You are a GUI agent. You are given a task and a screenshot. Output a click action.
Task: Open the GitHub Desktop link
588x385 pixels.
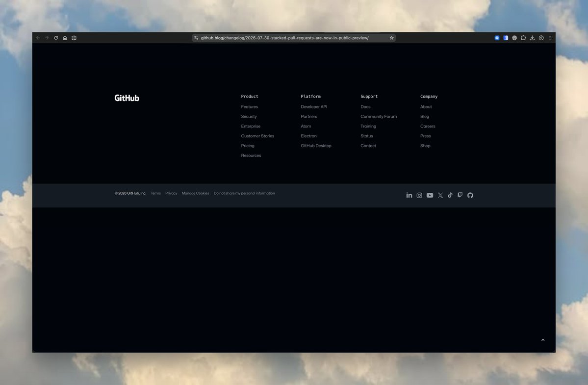[x=316, y=146]
